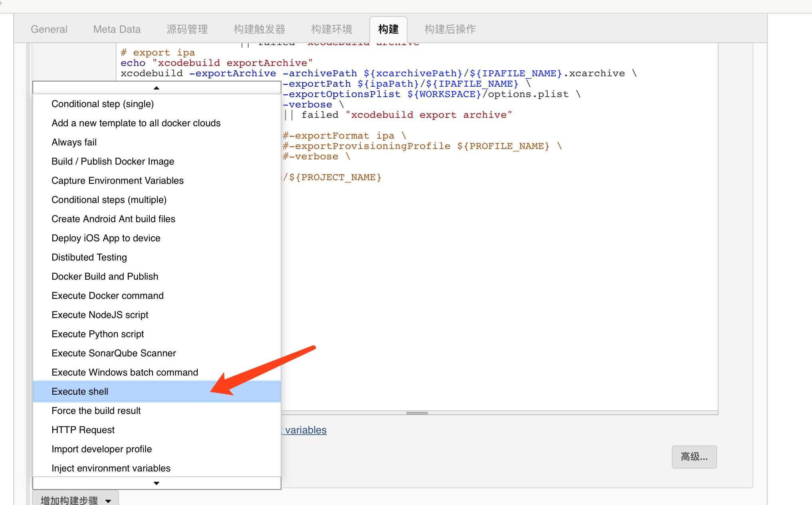Screen dimensions: 812x505
Task: Open the environment variables link
Action: click(x=304, y=430)
